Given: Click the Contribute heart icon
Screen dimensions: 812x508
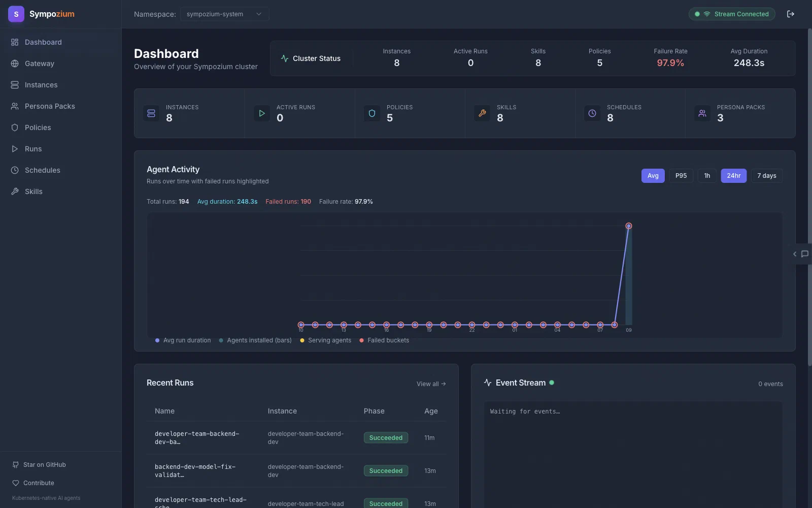Looking at the screenshot, I should pos(15,483).
